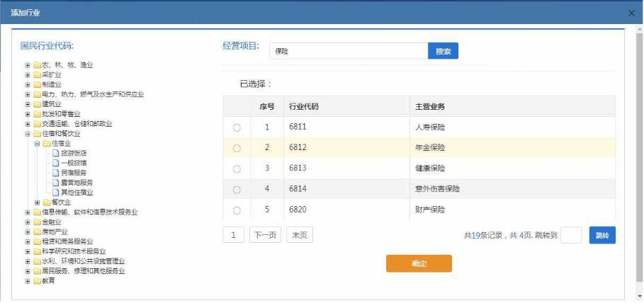Click document icon of 旅游饭店
This screenshot has height=303, width=644.
pos(56,153)
